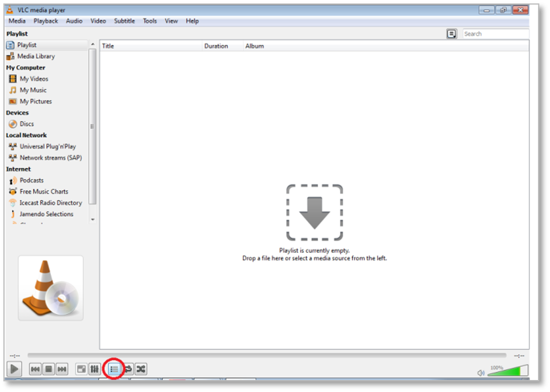Open the Media menu
This screenshot has height=392, width=550.
pos(17,21)
